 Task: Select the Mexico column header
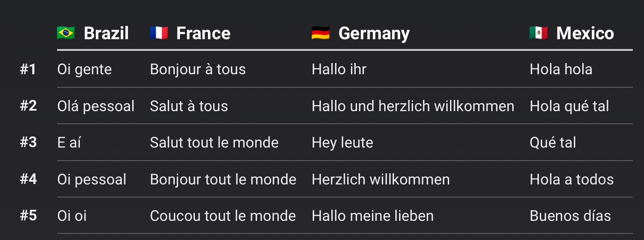[x=585, y=33]
